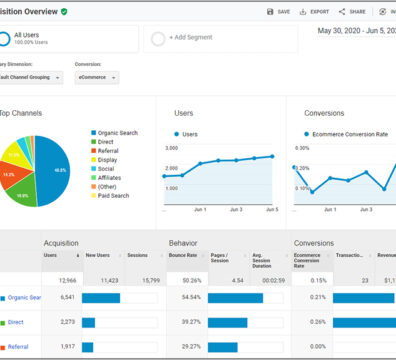The image size is (396, 360).
Task: Open the Organic Search channel link
Action: click(24, 297)
